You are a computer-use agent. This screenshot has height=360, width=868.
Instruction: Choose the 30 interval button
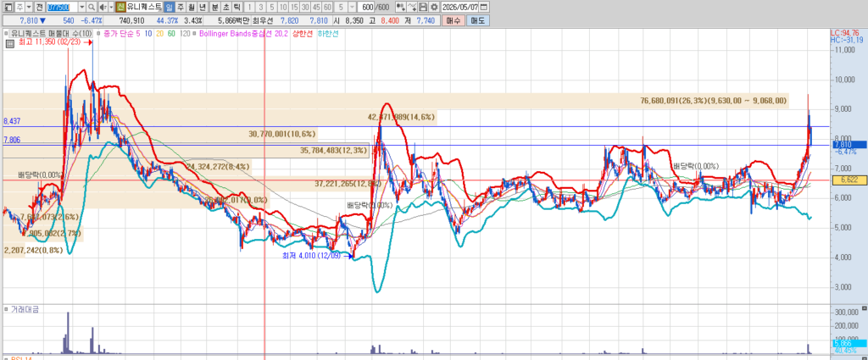(305, 7)
